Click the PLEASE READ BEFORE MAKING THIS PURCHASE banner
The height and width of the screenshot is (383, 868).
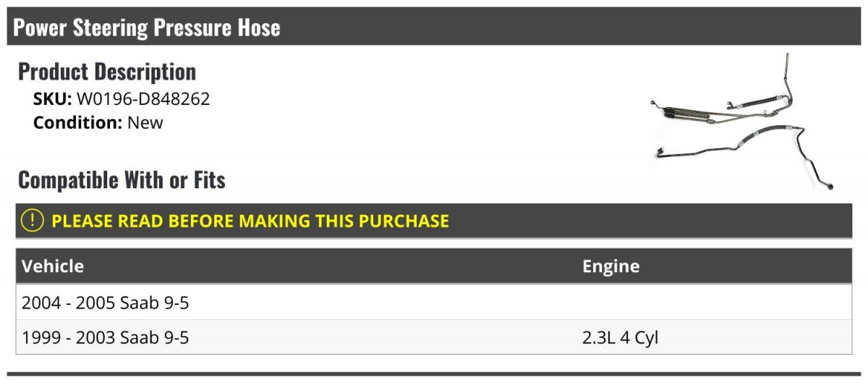point(434,221)
